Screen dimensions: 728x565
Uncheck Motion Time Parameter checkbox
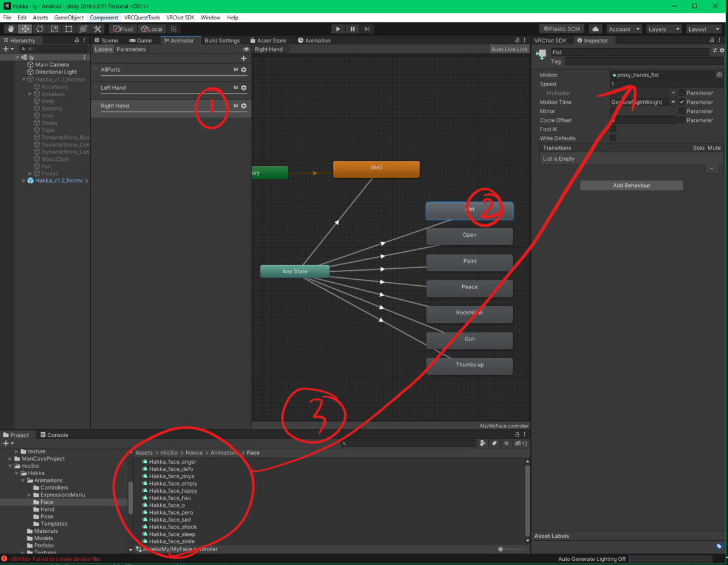682,102
